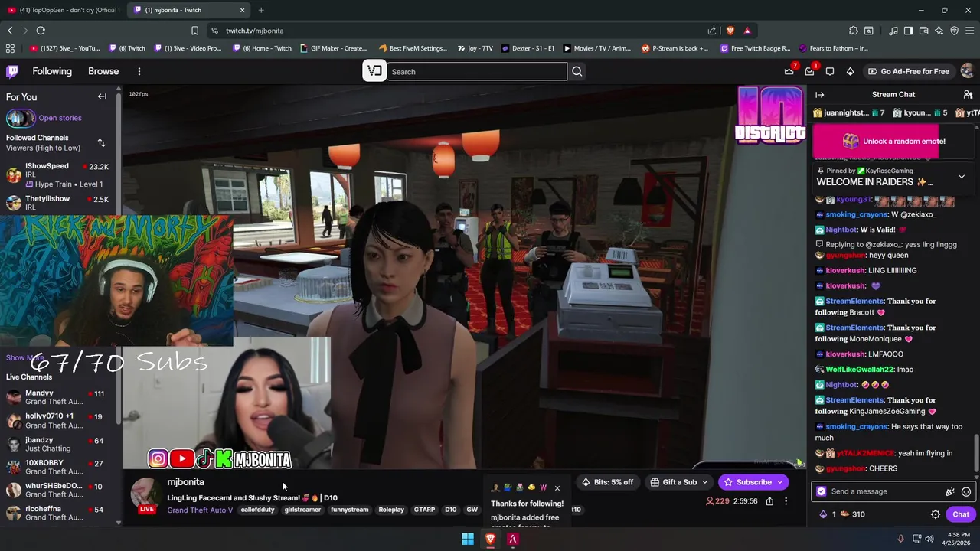Open the browser apps grid bookmark

pyautogui.click(x=10, y=48)
